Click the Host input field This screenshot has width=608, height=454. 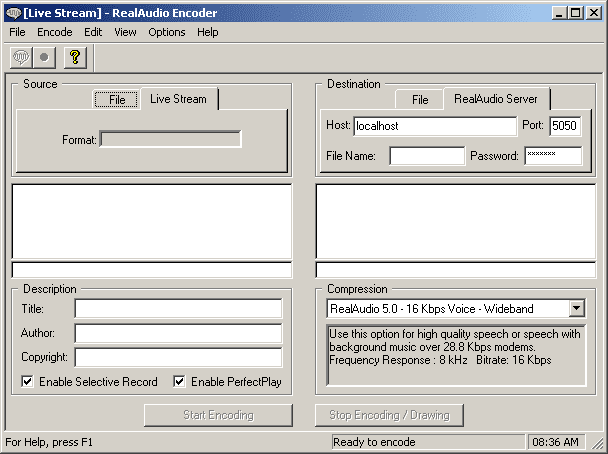434,126
